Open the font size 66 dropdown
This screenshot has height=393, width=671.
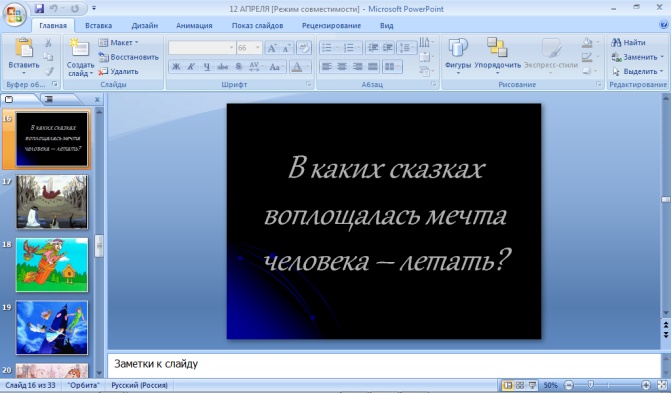(x=258, y=48)
